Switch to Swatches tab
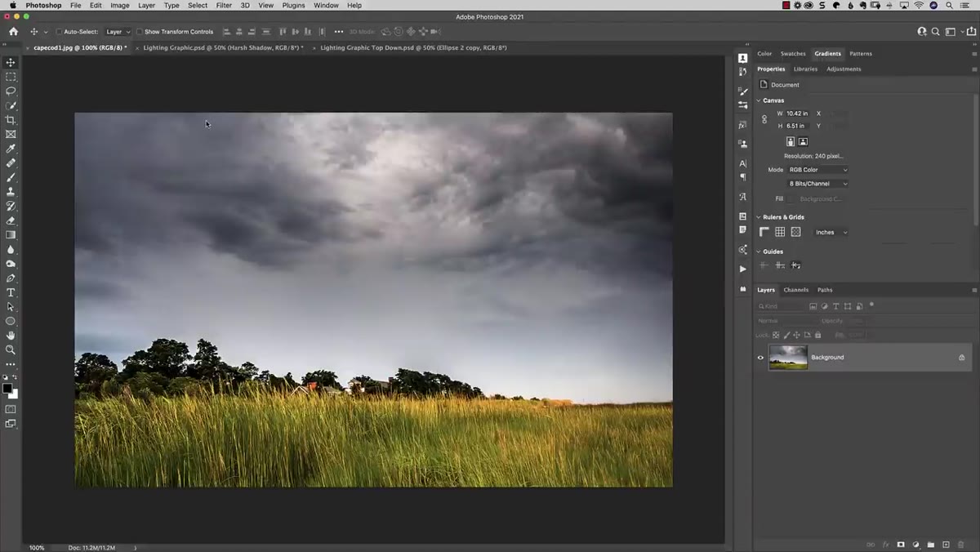 [x=793, y=54]
